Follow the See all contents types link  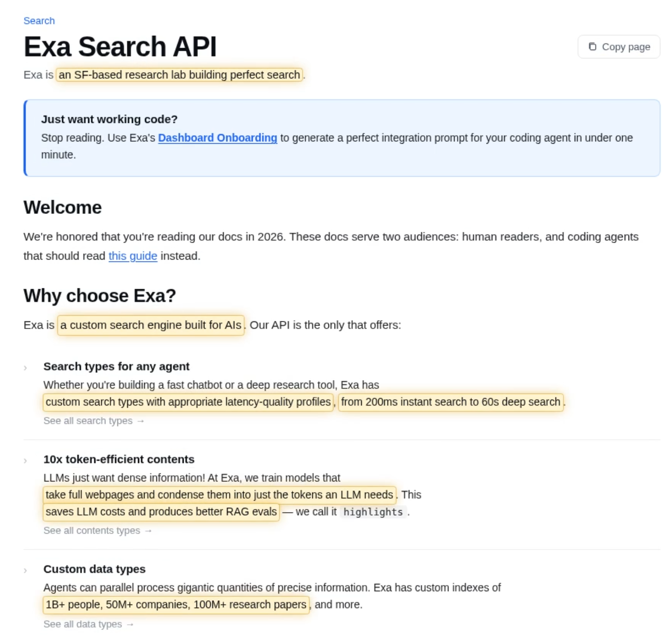(x=98, y=530)
